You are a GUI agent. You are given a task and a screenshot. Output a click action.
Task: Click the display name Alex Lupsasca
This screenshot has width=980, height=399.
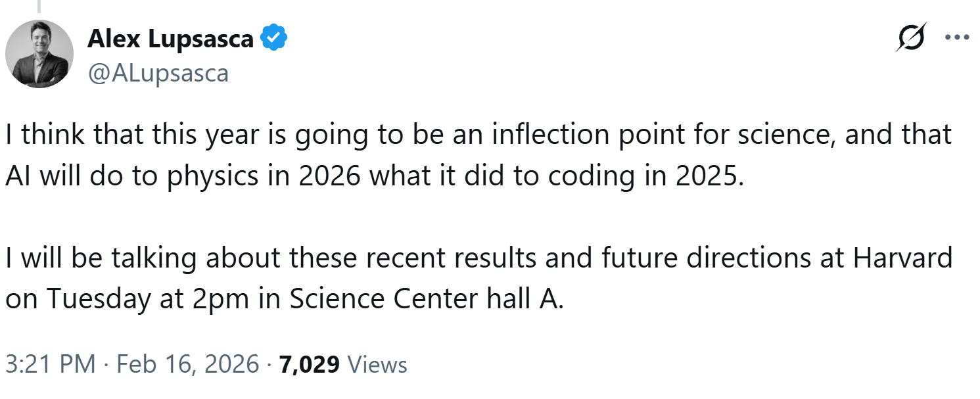[170, 39]
